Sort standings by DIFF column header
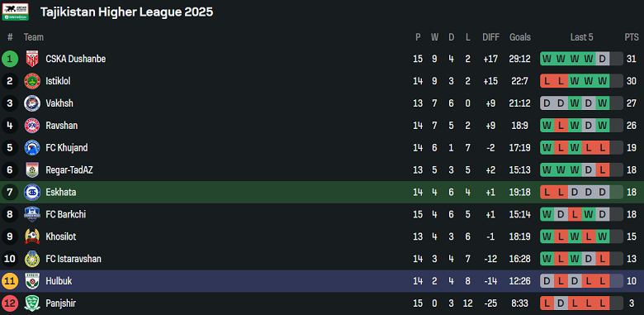 (490, 37)
